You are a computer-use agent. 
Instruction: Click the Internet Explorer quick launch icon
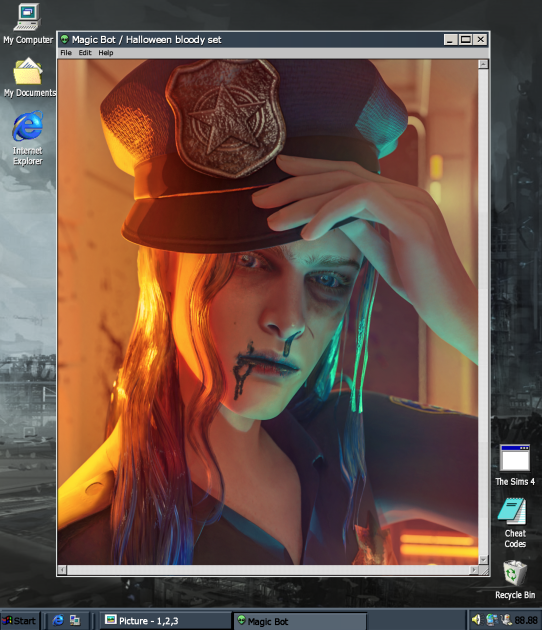tap(58, 620)
